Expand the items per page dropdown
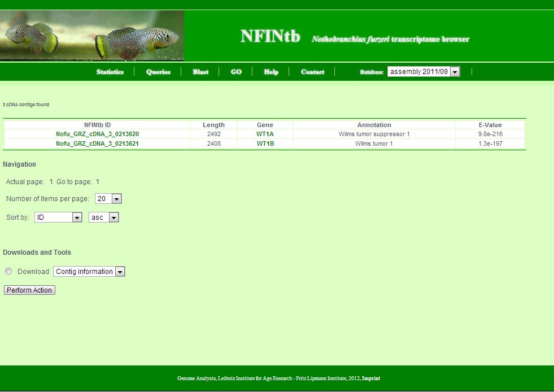Image resolution: width=554 pixels, height=392 pixels. pos(108,199)
